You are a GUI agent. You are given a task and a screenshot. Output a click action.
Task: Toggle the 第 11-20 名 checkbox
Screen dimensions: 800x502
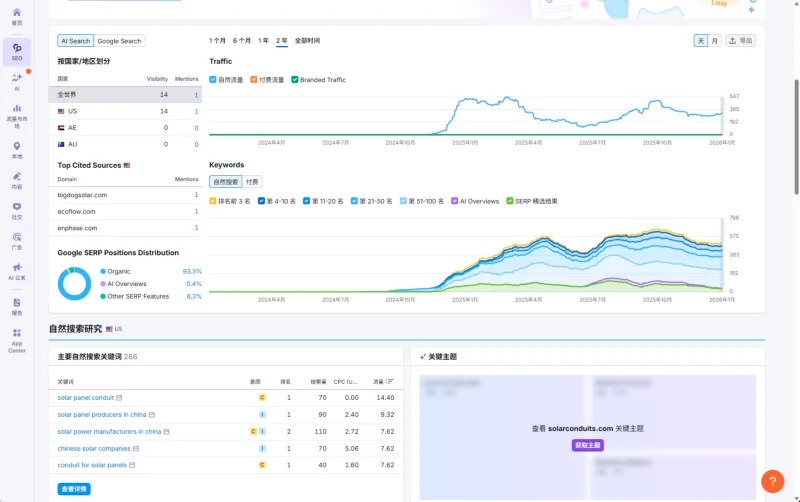[x=307, y=201]
